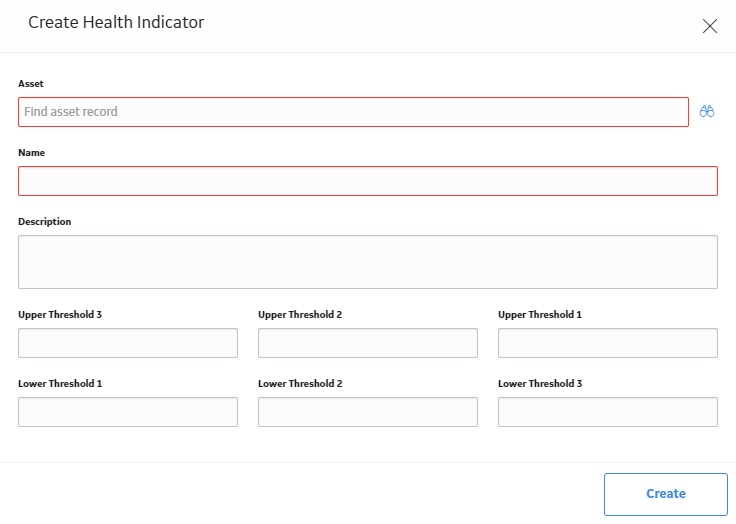Click into the Name input box
This screenshot has height=524, width=736.
coord(368,181)
